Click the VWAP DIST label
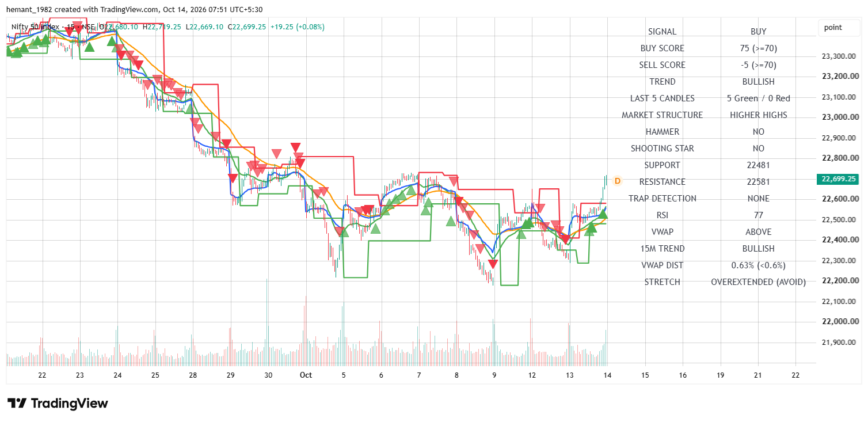Screen dimensions: 868x422 pyautogui.click(x=662, y=265)
